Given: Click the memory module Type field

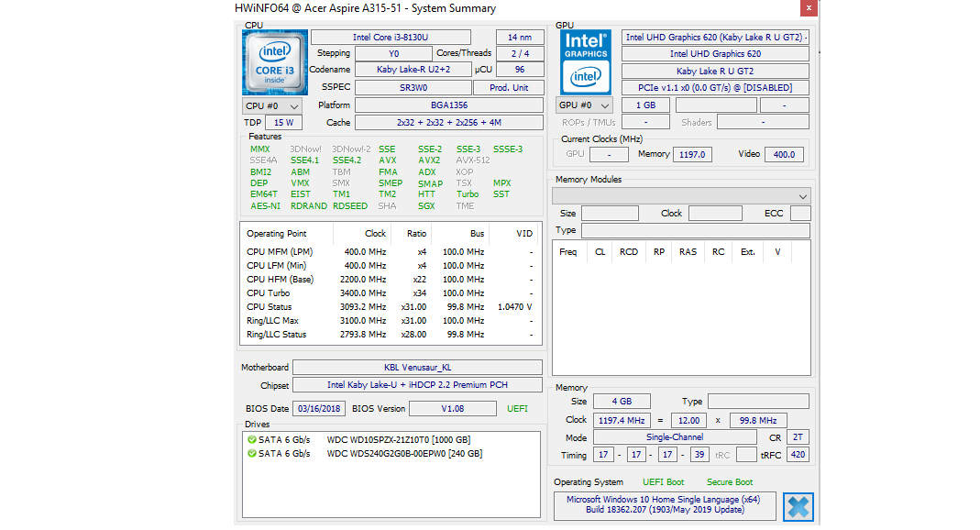Looking at the screenshot, I should click(696, 231).
